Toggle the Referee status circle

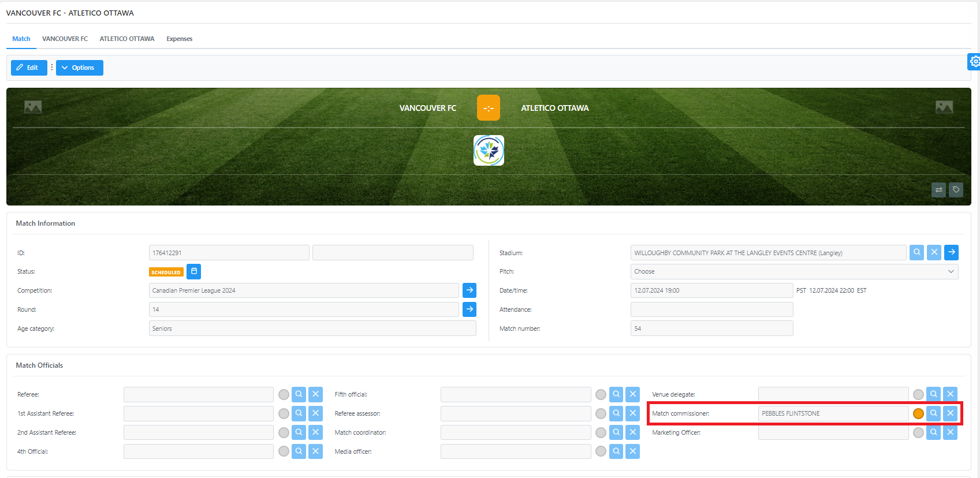click(x=284, y=395)
